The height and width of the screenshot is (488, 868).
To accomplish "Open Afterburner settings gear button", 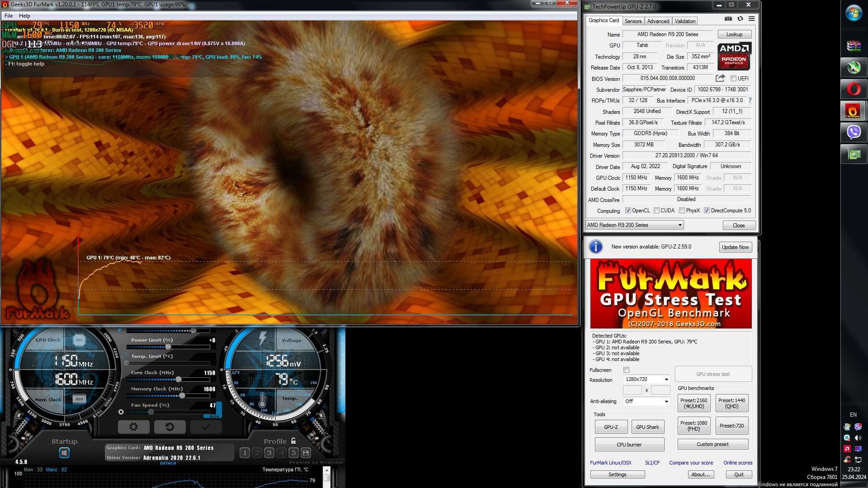I will pos(133,427).
